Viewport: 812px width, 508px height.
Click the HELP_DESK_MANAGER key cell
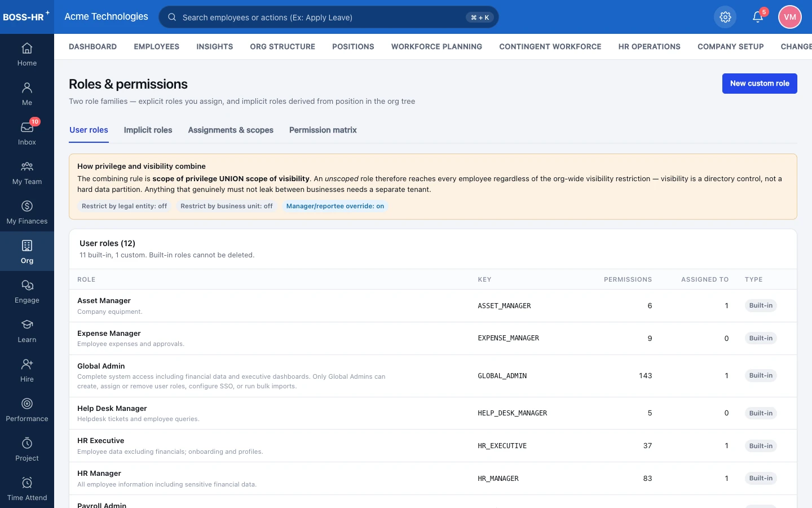513,413
